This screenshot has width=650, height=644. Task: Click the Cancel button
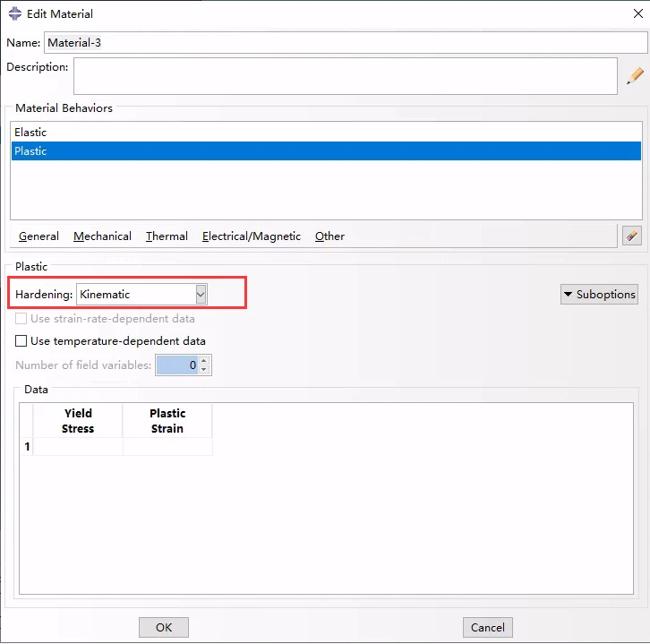pyautogui.click(x=487, y=627)
